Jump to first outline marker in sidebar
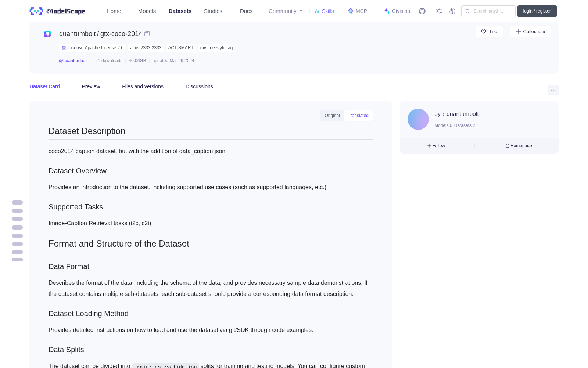This screenshot has height=368, width=588. pos(17,202)
